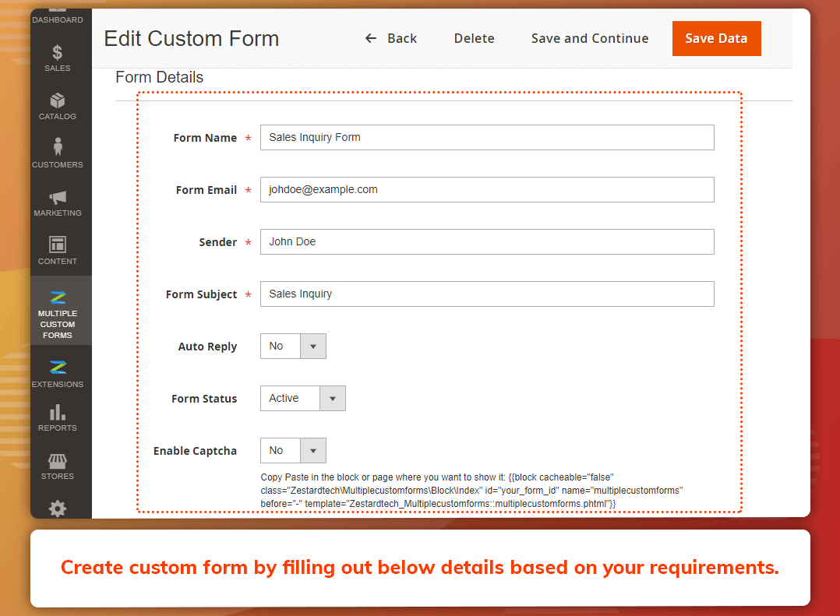Go Back using the back arrow link

tap(390, 38)
